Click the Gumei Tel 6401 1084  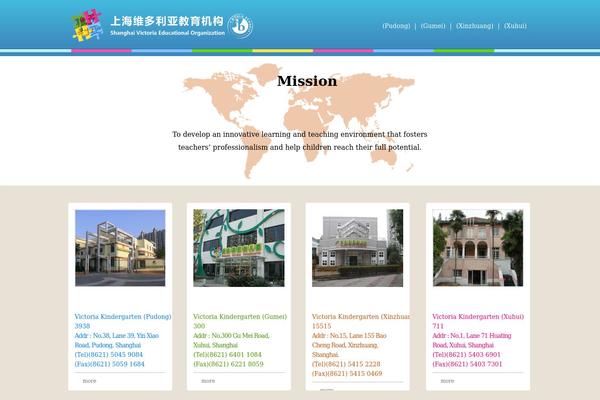[227, 354]
